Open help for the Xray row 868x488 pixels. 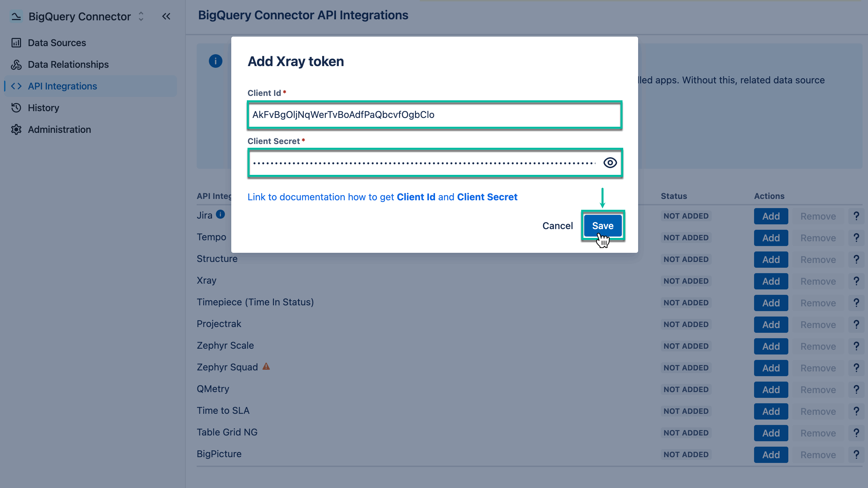857,281
